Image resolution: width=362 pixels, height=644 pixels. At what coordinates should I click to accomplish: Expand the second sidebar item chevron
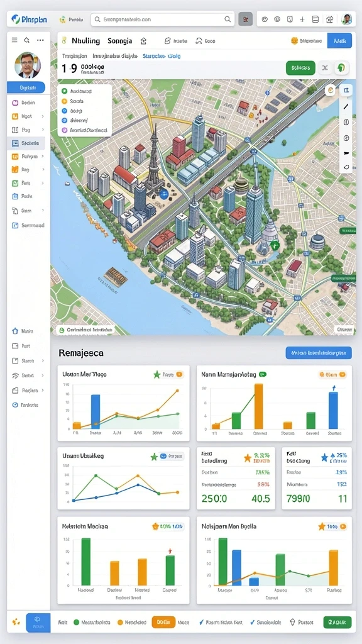tap(42, 116)
